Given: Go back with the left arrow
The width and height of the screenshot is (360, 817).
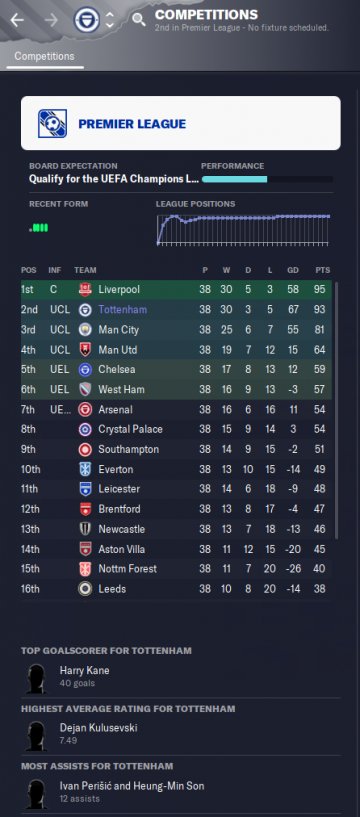Looking at the screenshot, I should coord(17,20).
